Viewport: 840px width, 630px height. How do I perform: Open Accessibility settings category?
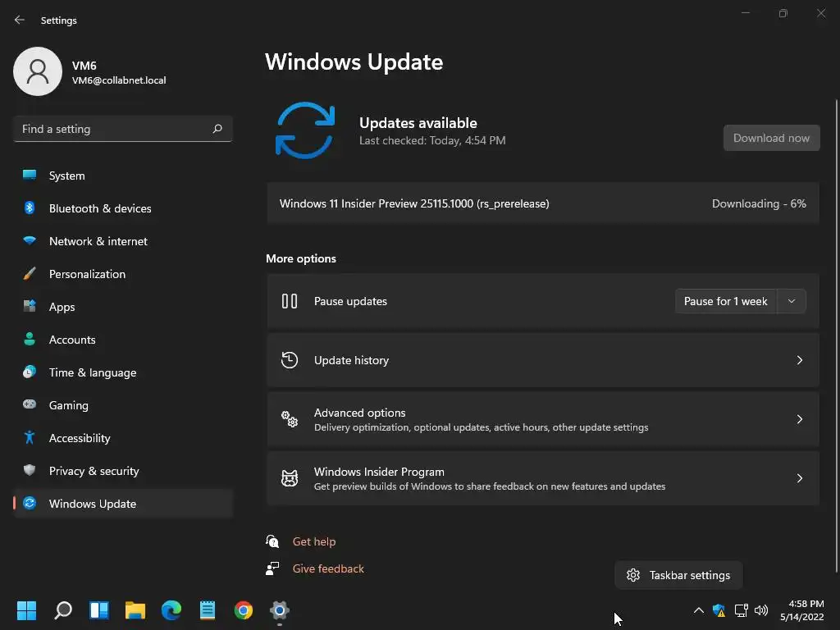click(123, 438)
